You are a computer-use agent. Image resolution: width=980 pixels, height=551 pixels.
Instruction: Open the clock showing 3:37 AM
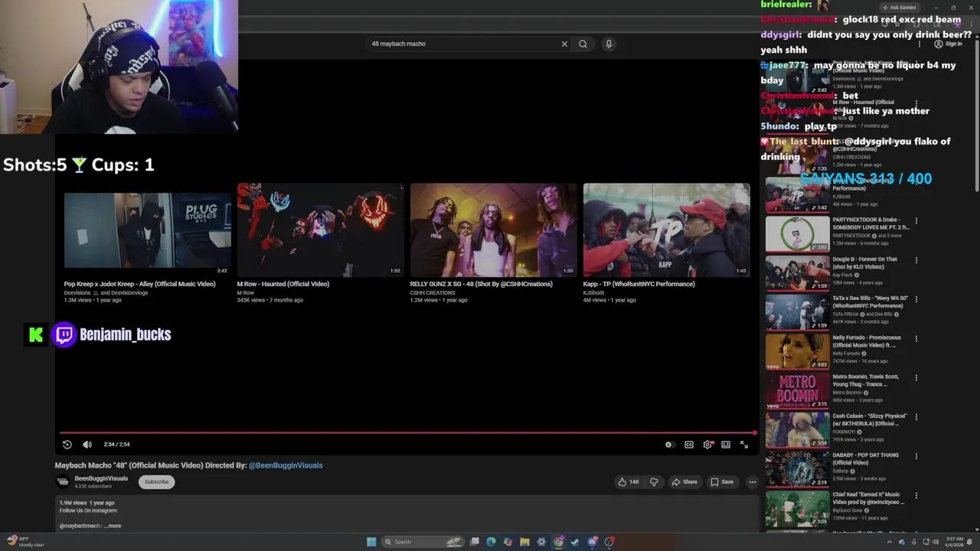(954, 542)
